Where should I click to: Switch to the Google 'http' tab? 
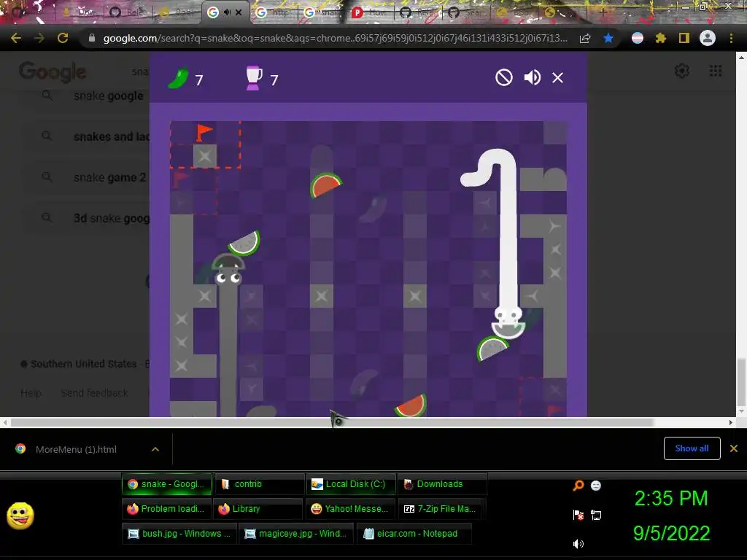[x=273, y=12]
